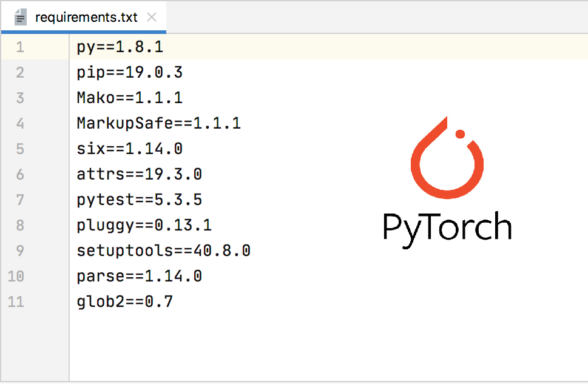This screenshot has width=588, height=384.
Task: Click line number 4 in the gutter
Action: click(x=20, y=123)
